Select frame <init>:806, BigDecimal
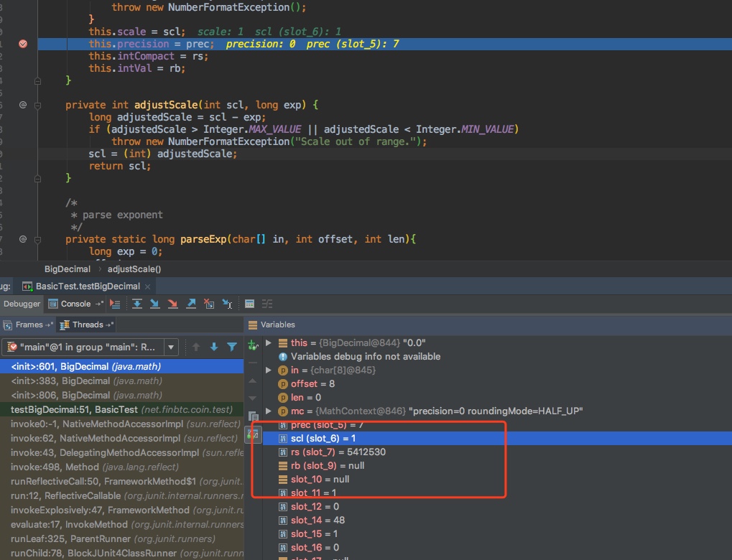Image resolution: width=732 pixels, height=560 pixels. pyautogui.click(x=121, y=396)
